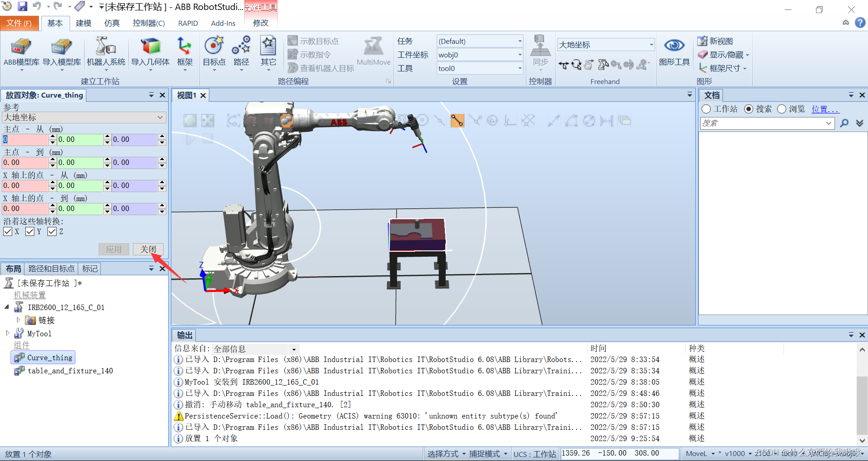Image resolution: width=868 pixels, height=461 pixels.
Task: Click the 搜索 search input box
Action: 767,123
